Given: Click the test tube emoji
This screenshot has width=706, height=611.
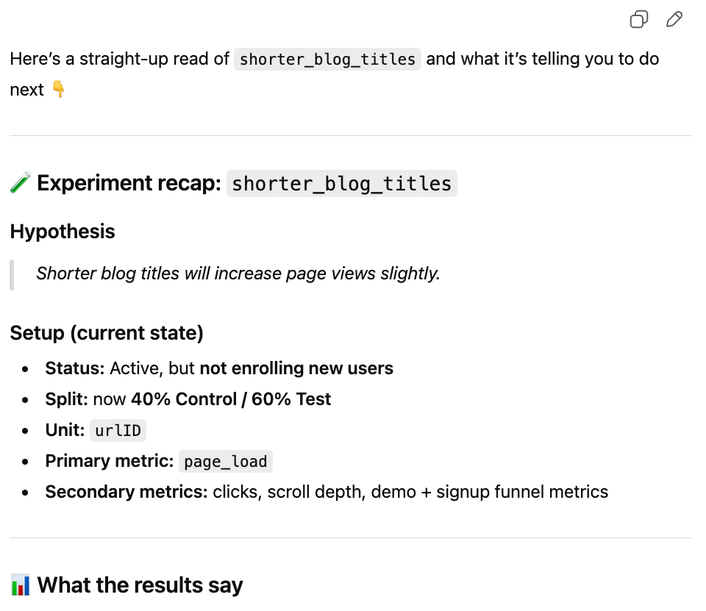Looking at the screenshot, I should coord(20,184).
